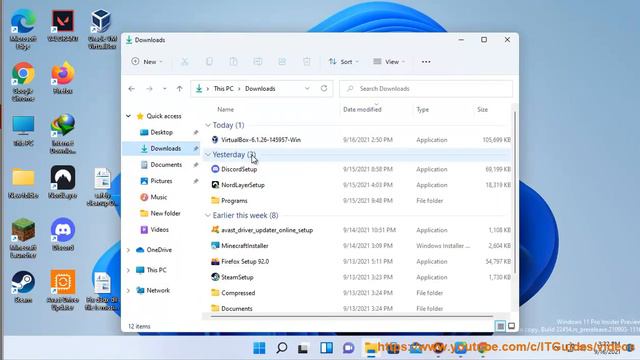Open the taskbar Search magnifier

tap(282, 348)
